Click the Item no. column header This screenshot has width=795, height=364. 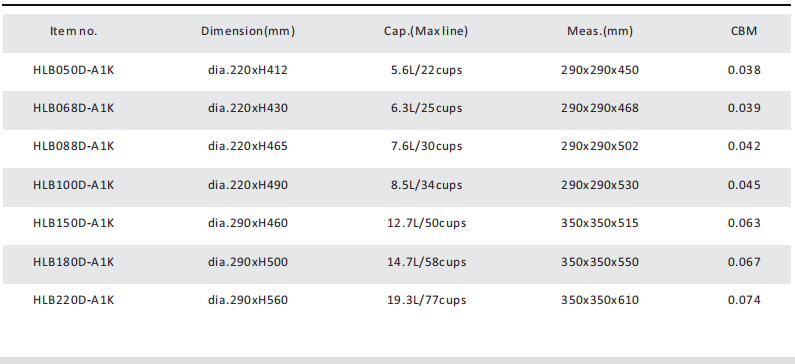74,31
